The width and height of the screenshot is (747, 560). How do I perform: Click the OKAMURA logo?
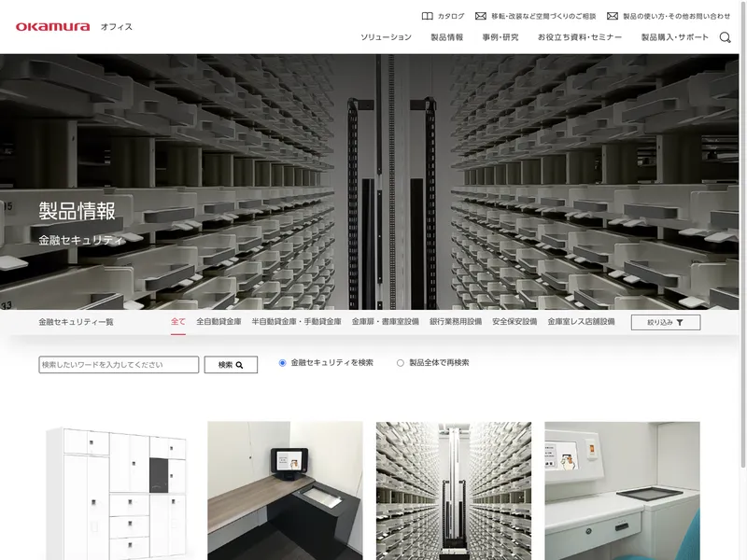pyautogui.click(x=53, y=26)
